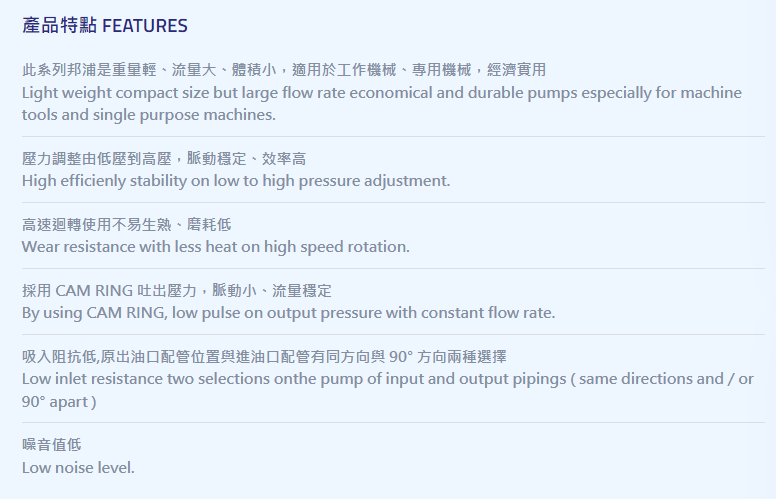Click the 'Low inlet resistance two selections' sentence
The image size is (776, 499).
pos(388,379)
